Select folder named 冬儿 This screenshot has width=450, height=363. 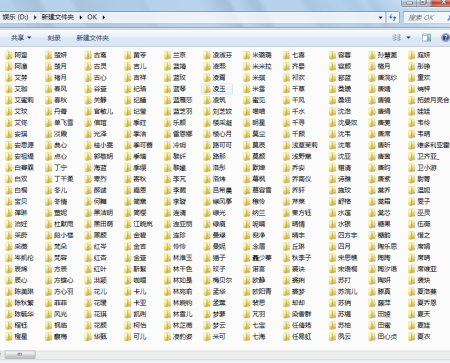tap(56, 190)
